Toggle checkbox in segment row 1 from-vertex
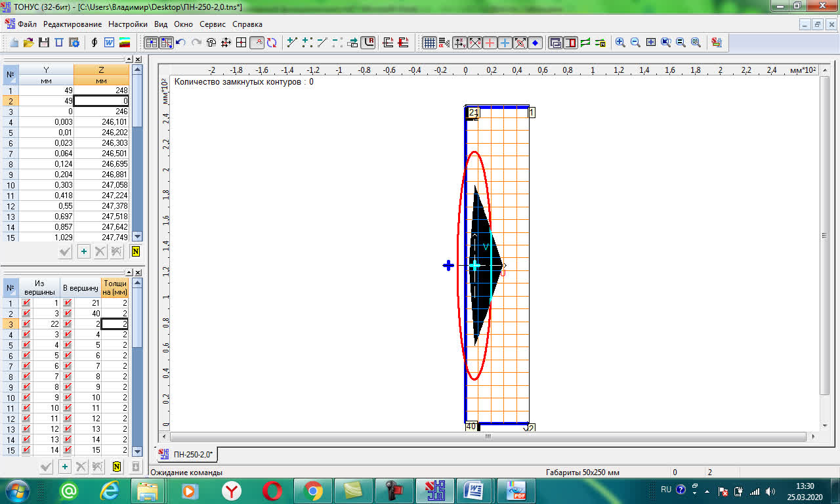 point(26,303)
